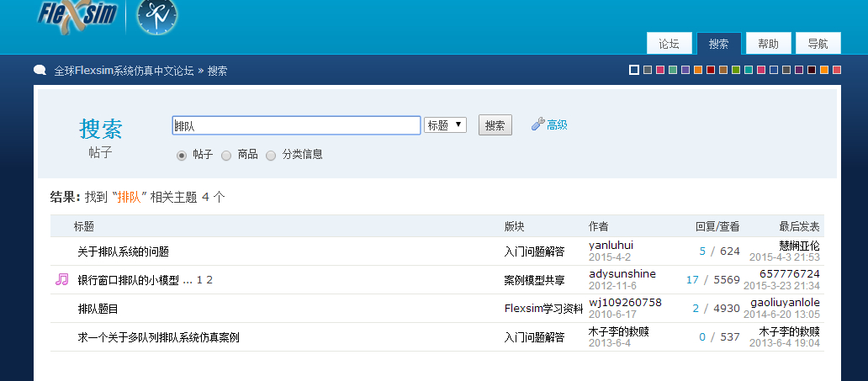Click reply count 0 link

[x=702, y=336]
